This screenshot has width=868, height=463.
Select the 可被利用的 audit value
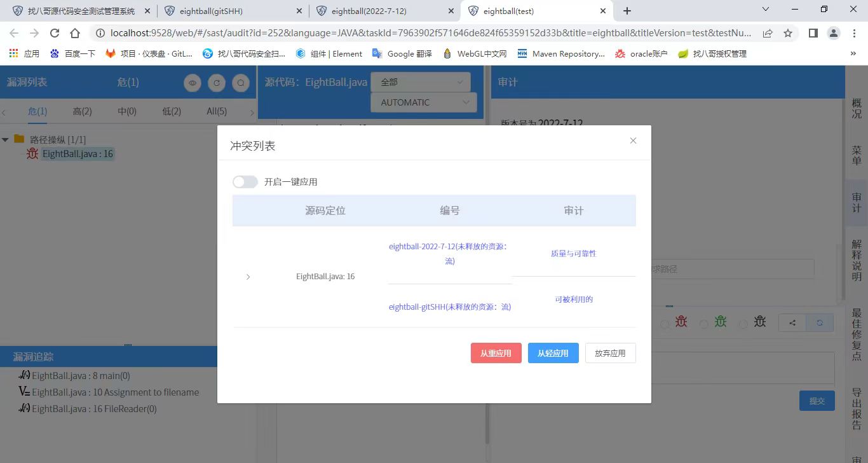coord(573,299)
